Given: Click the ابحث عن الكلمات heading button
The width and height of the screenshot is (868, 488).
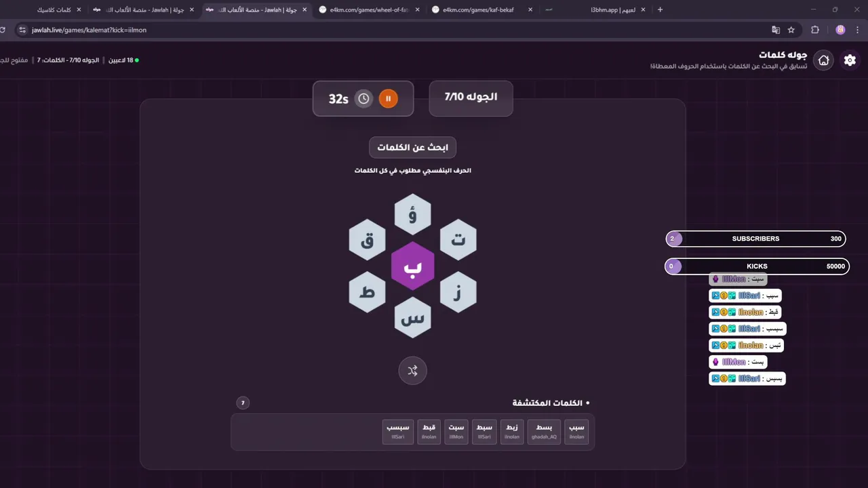Looking at the screenshot, I should tap(413, 148).
